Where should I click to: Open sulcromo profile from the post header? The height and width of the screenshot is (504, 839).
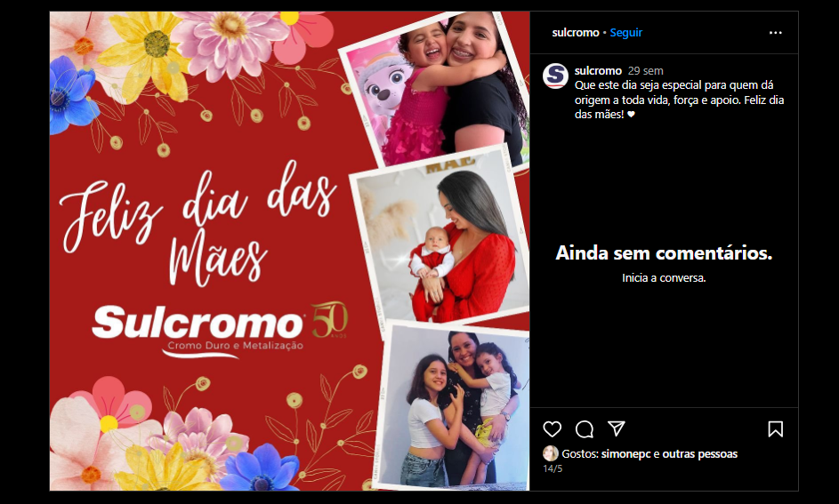pos(576,33)
